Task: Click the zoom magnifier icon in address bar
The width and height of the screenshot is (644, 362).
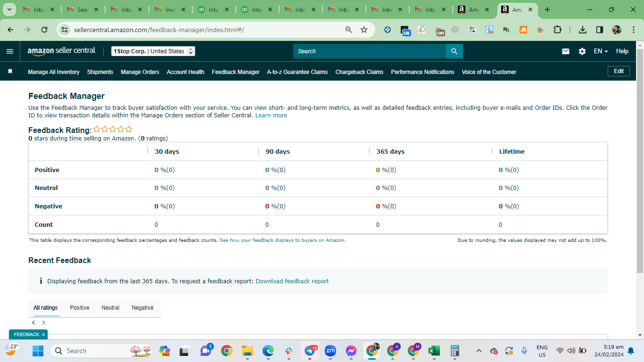Action: point(349,30)
